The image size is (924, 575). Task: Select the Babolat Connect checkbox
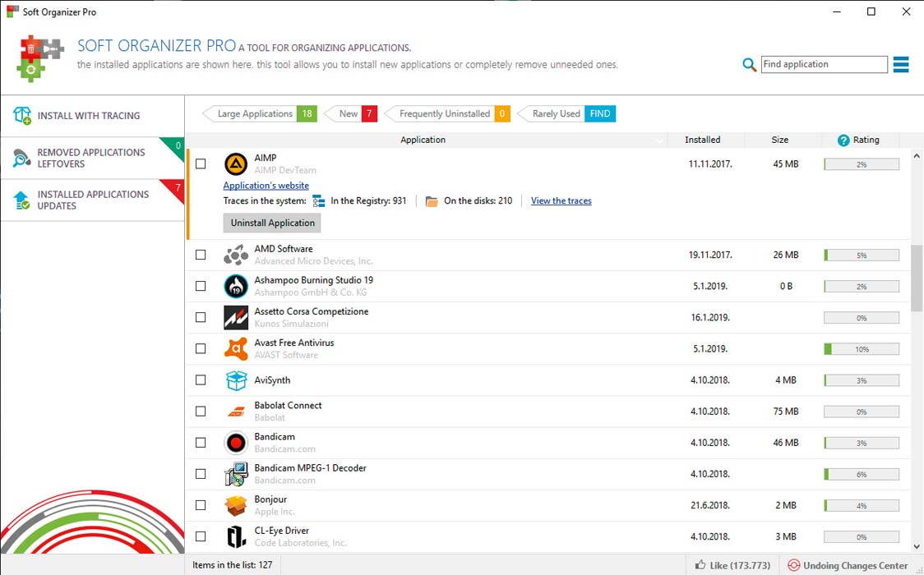(x=201, y=412)
